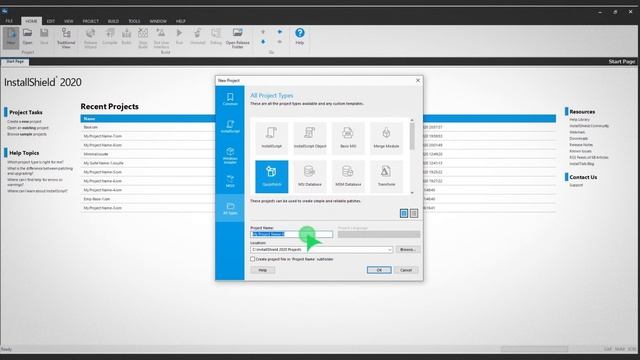This screenshot has height=360, width=640.
Task: Click 'Open an existing project' link
Action: [x=28, y=128]
